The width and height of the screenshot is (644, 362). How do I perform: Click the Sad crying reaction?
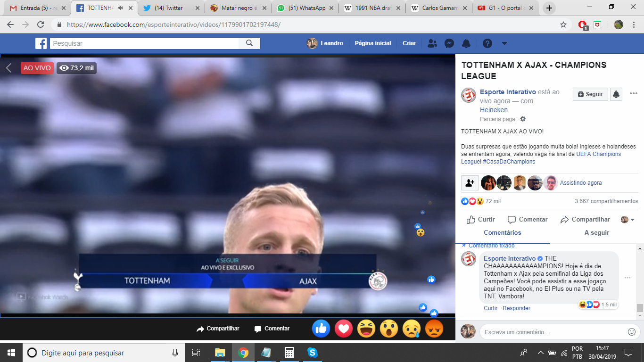(x=412, y=329)
